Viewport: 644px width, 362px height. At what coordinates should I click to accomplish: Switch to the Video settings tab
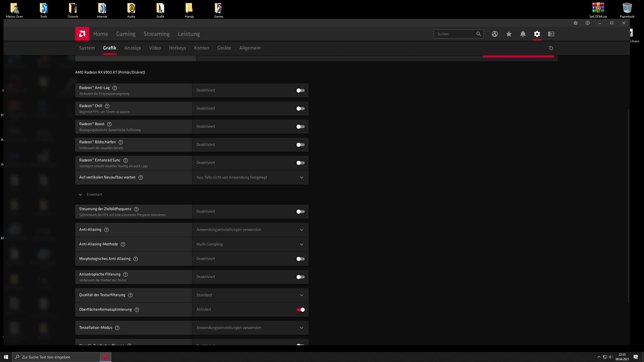155,48
